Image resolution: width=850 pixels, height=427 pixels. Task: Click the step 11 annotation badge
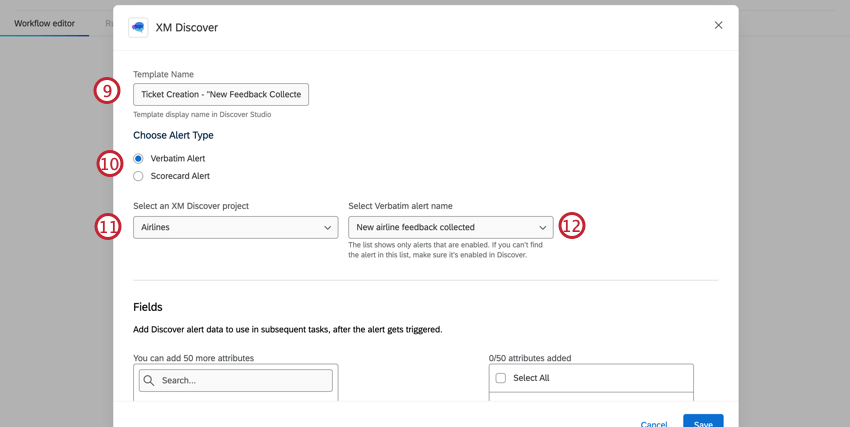108,227
